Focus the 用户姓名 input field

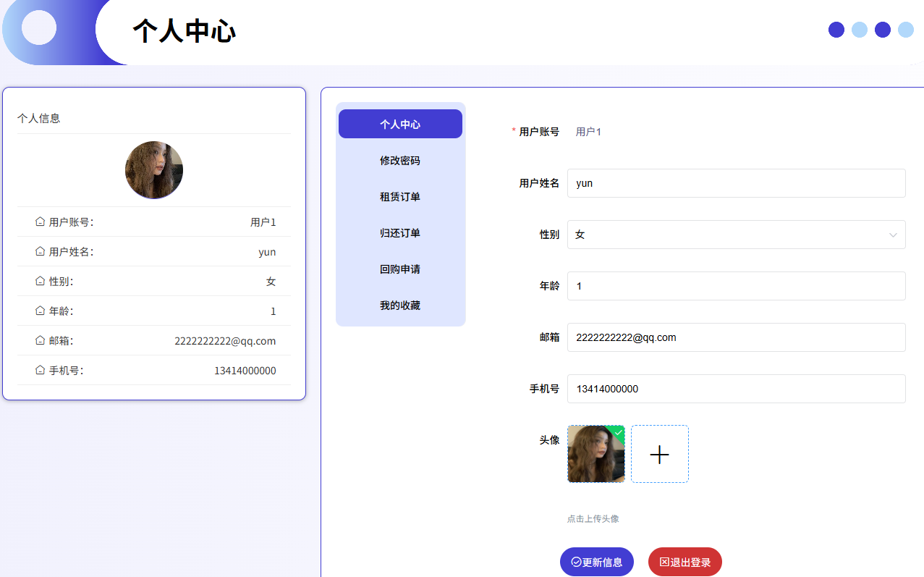pyautogui.click(x=736, y=183)
